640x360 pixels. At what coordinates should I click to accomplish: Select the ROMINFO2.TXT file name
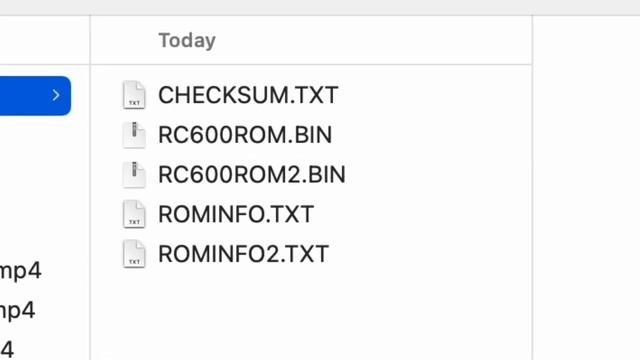(243, 253)
